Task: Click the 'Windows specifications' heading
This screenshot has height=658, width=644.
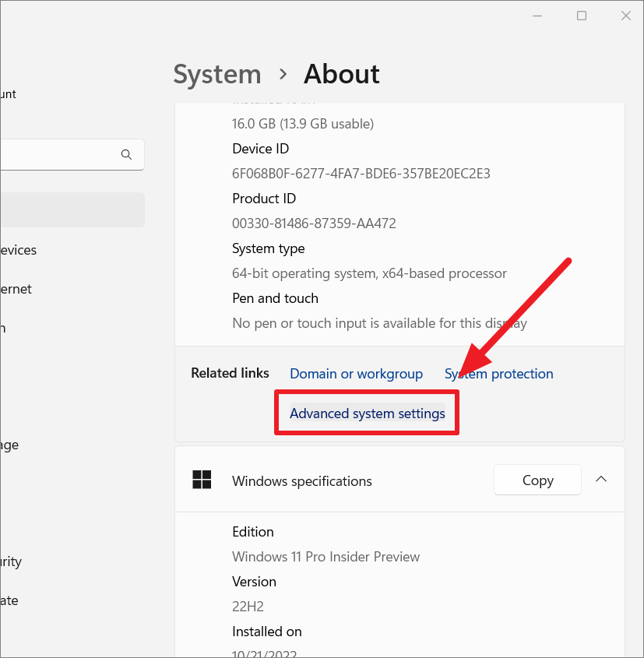Action: tap(302, 481)
